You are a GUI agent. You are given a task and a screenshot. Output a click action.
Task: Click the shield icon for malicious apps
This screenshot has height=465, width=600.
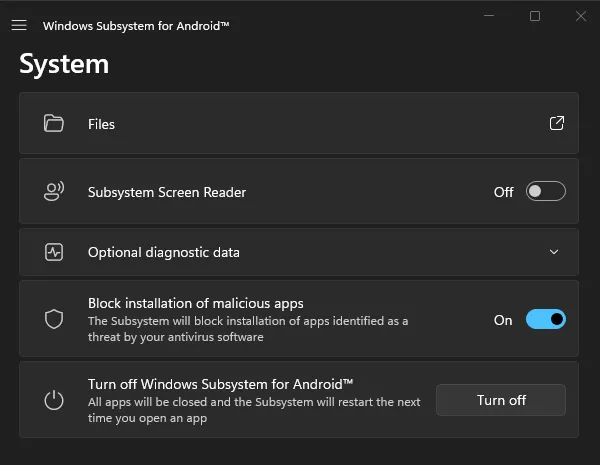point(54,319)
